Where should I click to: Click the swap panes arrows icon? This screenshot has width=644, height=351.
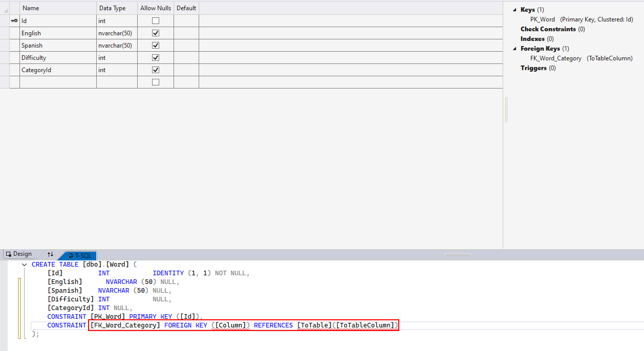[x=50, y=254]
